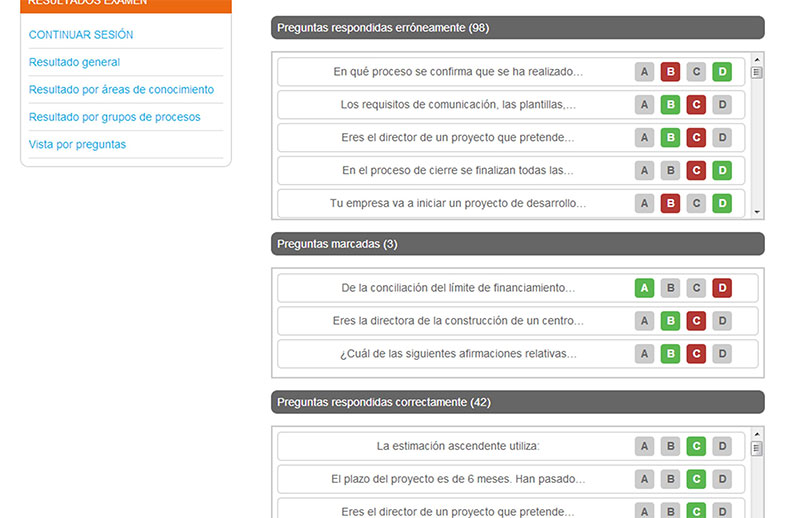Click green B on 'Los requisitos de comunicación' row
The height and width of the screenshot is (518, 800).
670,105
